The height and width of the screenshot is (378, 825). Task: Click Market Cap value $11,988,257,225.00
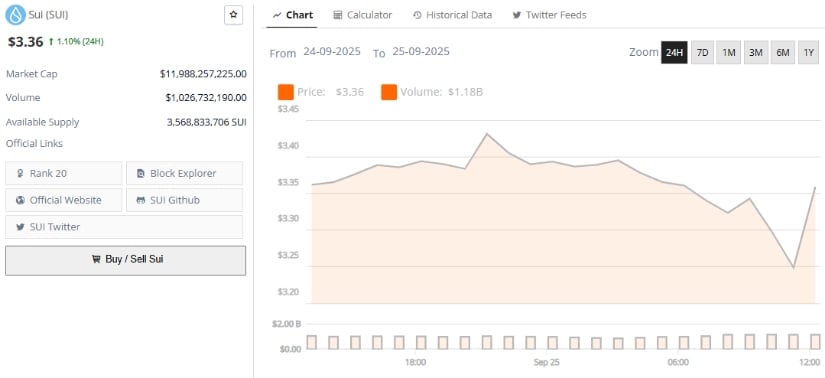click(x=203, y=74)
